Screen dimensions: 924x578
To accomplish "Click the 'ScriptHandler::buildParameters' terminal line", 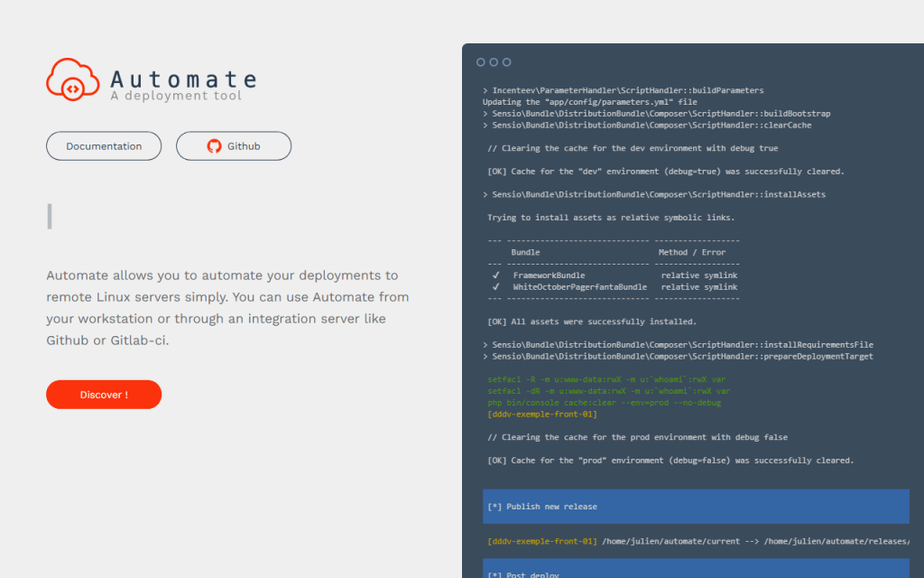I will click(624, 91).
